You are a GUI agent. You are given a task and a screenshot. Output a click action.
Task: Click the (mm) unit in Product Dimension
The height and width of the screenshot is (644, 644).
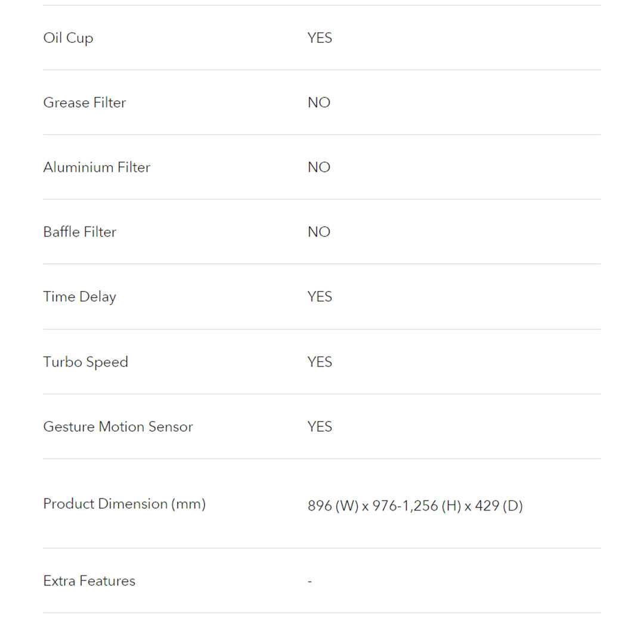point(188,504)
